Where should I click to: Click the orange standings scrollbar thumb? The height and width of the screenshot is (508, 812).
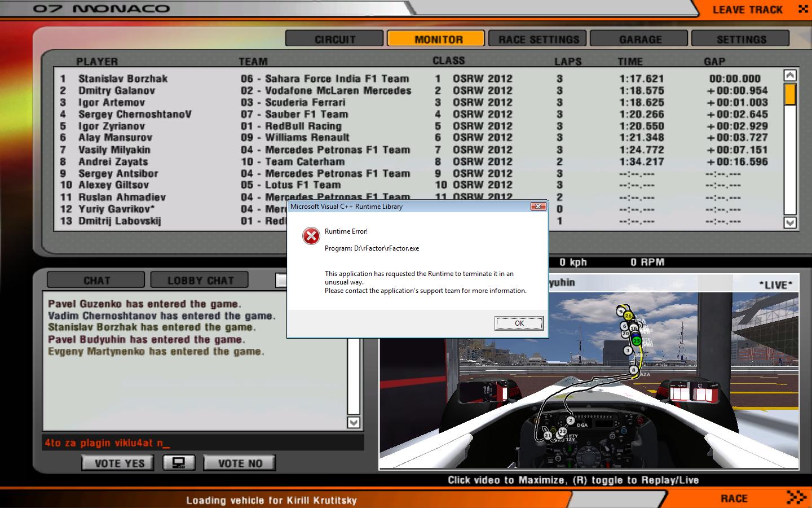coord(790,94)
